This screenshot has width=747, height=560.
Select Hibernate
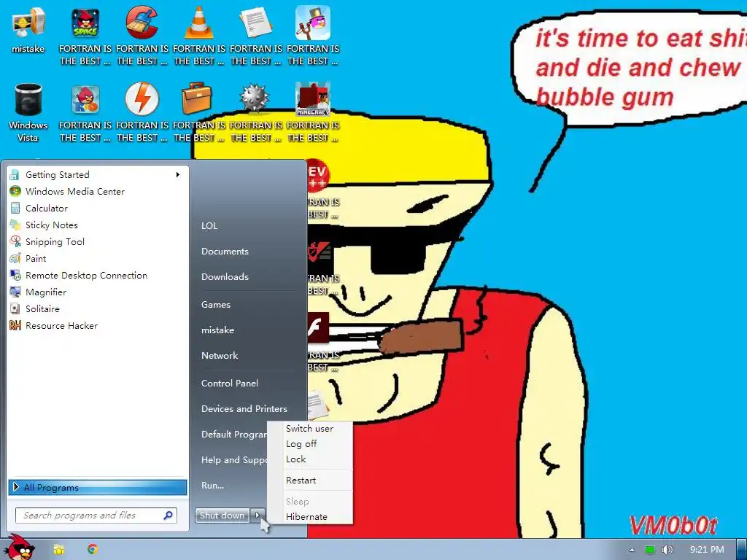pyautogui.click(x=306, y=517)
